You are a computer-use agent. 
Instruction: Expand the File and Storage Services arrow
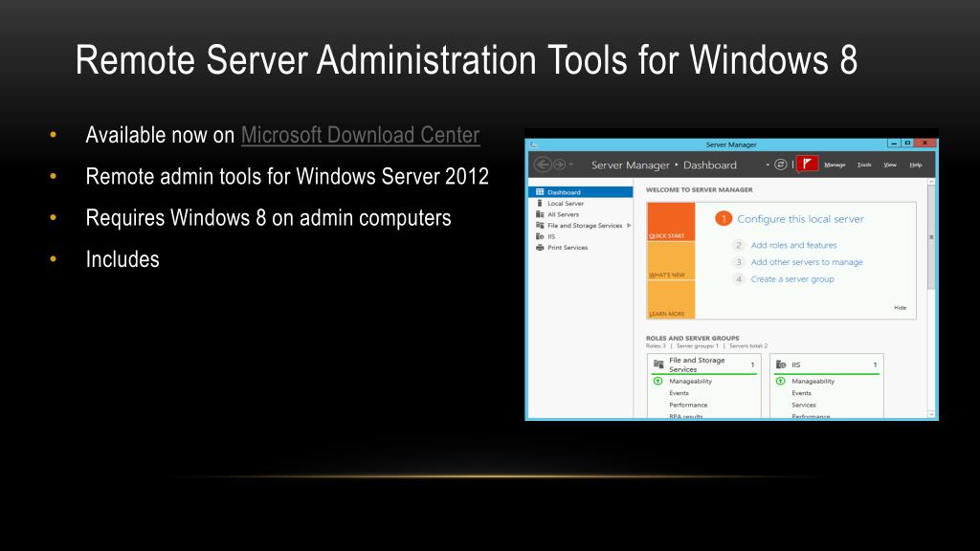tap(628, 226)
